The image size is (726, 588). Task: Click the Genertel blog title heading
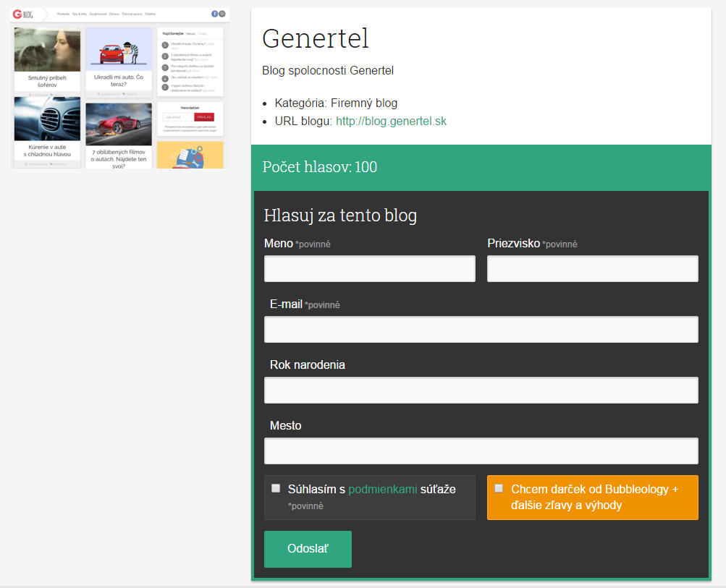pos(316,38)
